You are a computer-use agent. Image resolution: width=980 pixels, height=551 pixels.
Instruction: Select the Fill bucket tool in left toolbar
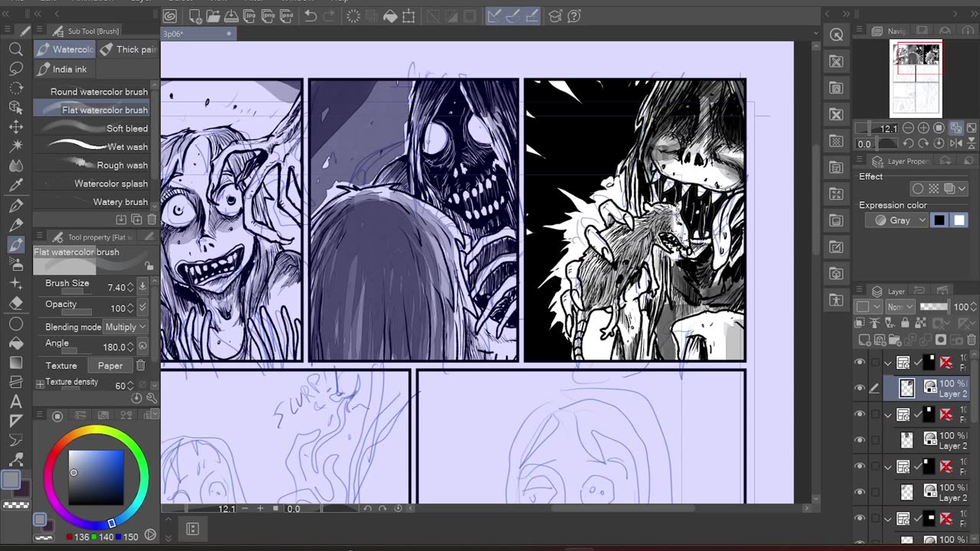pos(15,343)
